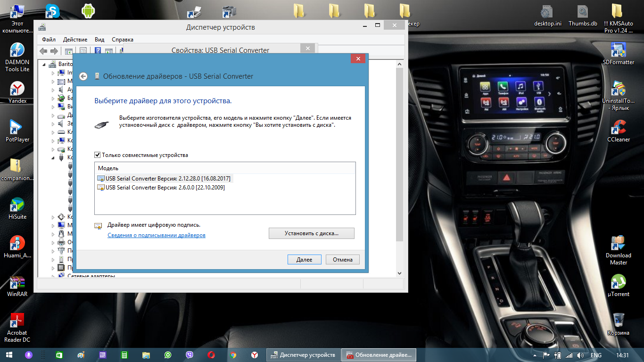
Task: Open the Действие menu
Action: (75, 40)
